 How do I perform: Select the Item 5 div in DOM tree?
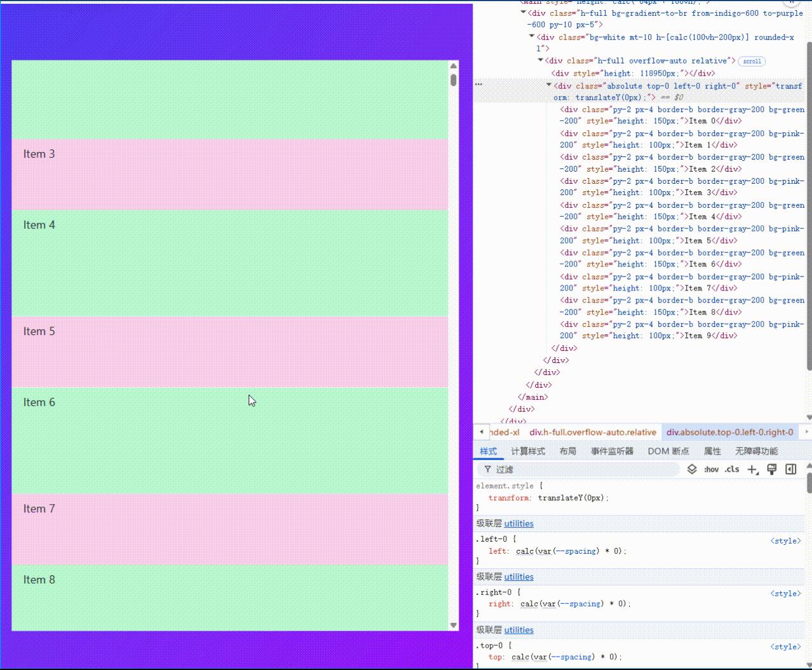point(682,235)
